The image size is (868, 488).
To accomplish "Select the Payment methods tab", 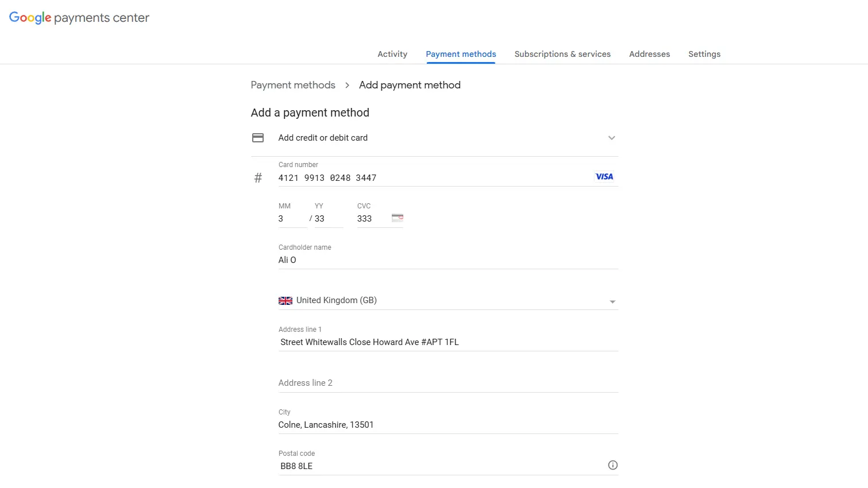I will pos(461,54).
